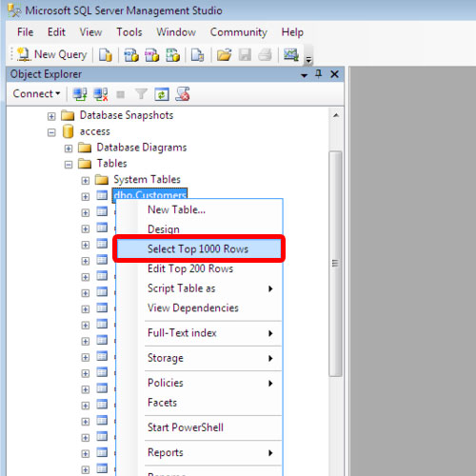Collapse the access database node
Screen dimensions: 476x476
coord(51,132)
